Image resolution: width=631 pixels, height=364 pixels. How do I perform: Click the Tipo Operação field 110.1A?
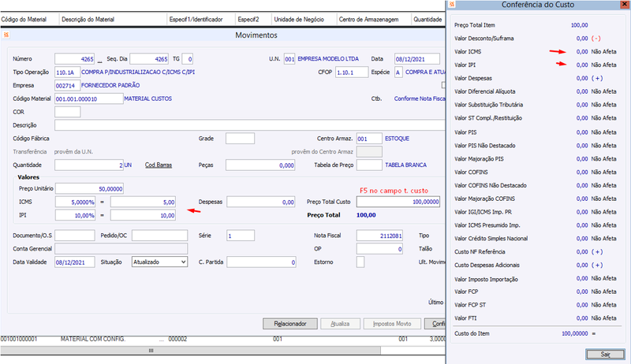point(68,72)
